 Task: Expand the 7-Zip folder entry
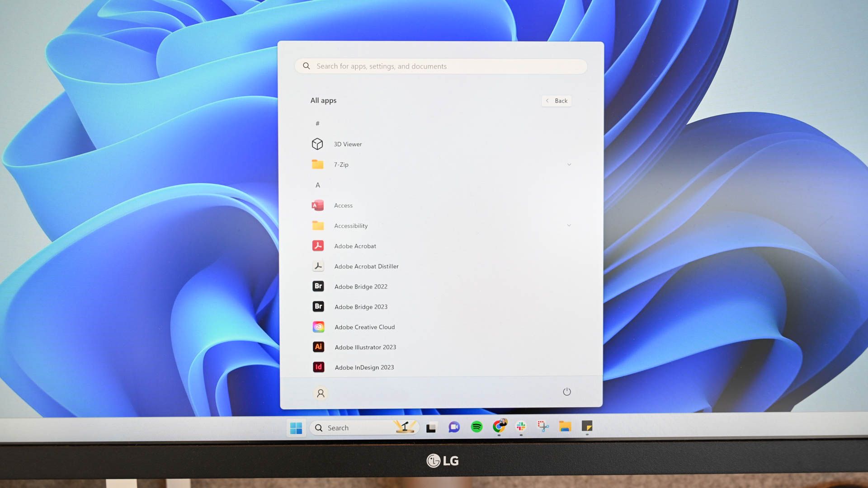(569, 164)
